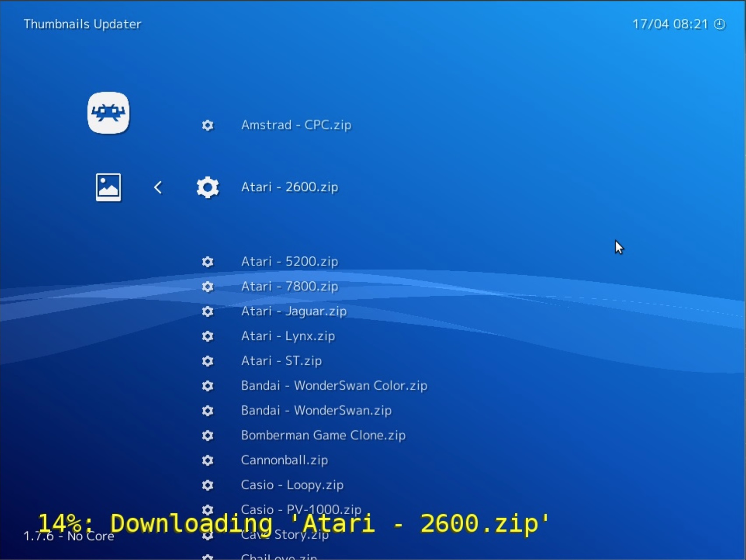Select Amstrad - CPC.zip entry
The image size is (746, 560).
296,125
